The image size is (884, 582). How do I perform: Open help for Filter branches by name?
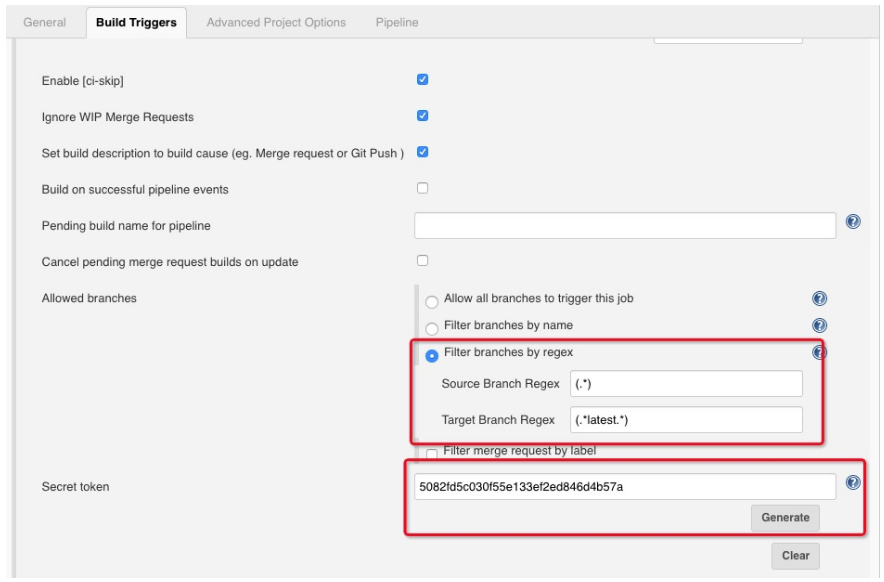coord(819,325)
